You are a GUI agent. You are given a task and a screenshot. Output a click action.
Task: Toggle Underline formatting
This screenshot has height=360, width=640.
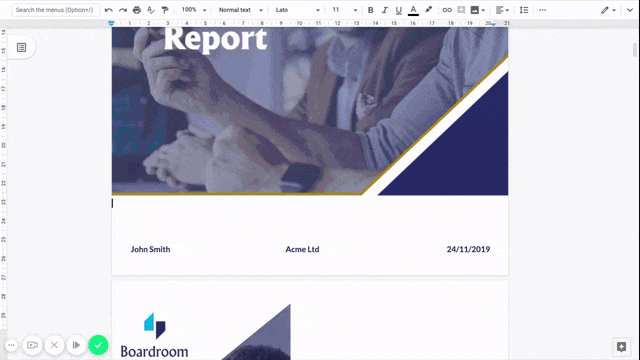point(398,10)
